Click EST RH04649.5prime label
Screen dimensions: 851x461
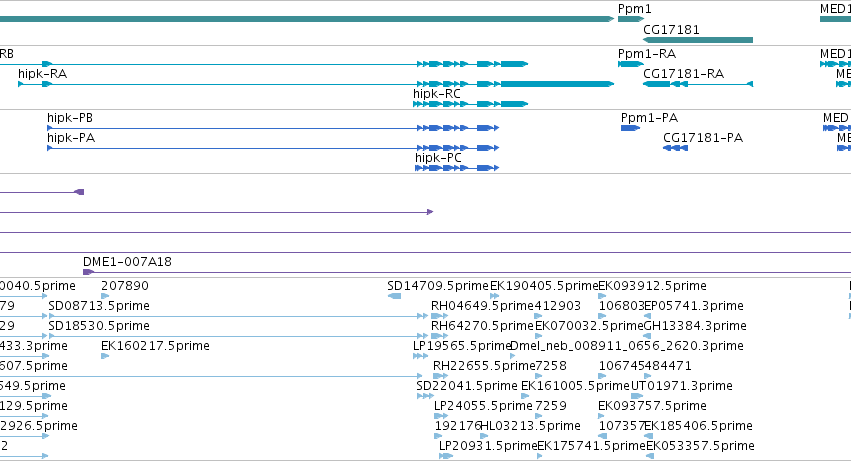pyautogui.click(x=482, y=306)
